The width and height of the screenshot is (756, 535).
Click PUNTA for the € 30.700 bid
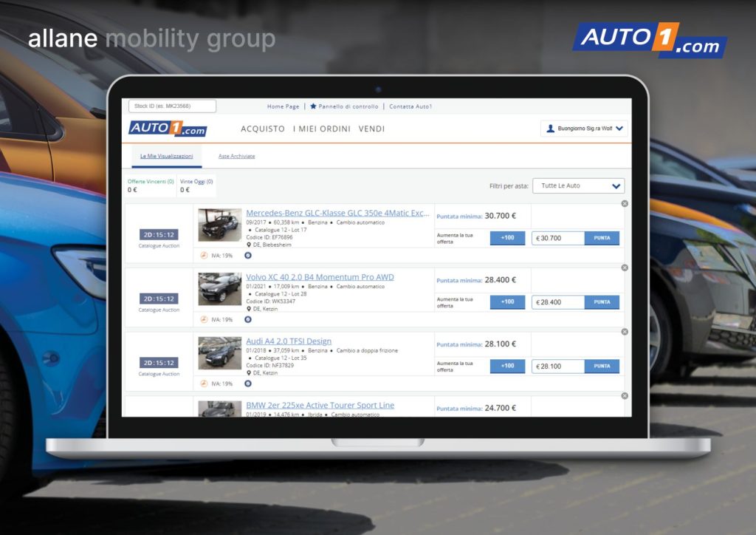(602, 238)
